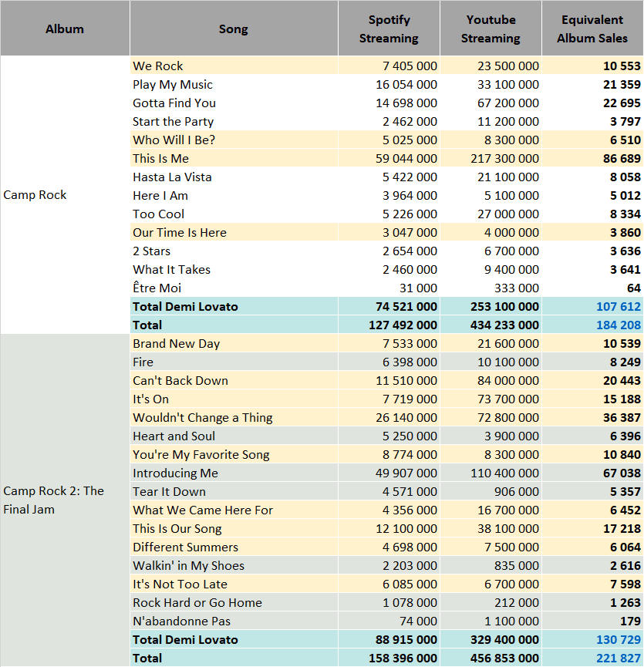Select the It's Not Too Late cell

[234, 584]
